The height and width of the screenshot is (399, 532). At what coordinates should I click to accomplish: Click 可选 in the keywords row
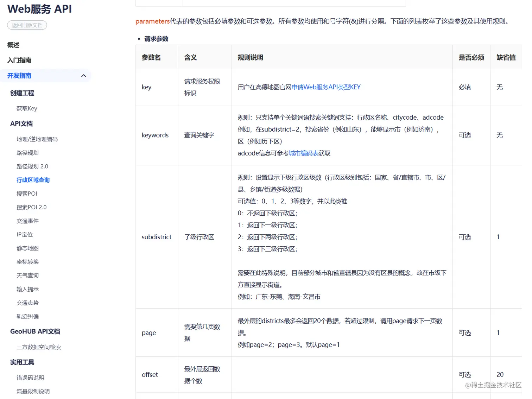[465, 135]
